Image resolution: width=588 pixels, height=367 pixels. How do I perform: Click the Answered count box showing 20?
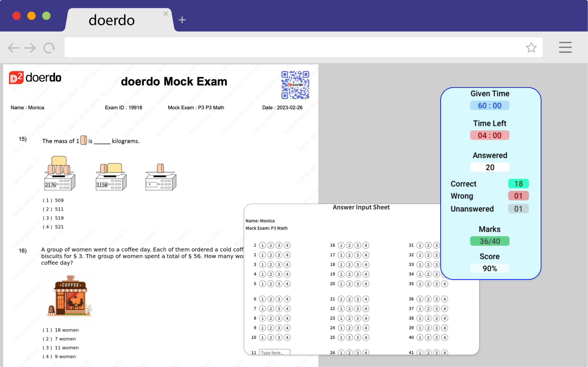point(490,167)
